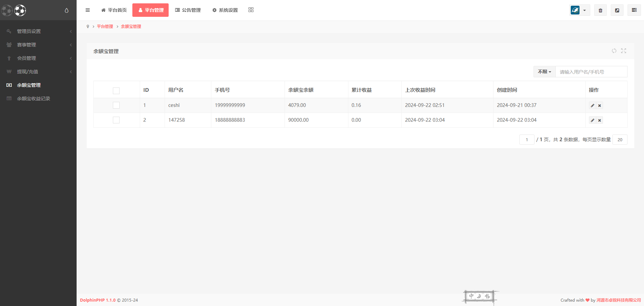Switch to the 公告管理 tab
The width and height of the screenshot is (644, 306).
[x=188, y=10]
